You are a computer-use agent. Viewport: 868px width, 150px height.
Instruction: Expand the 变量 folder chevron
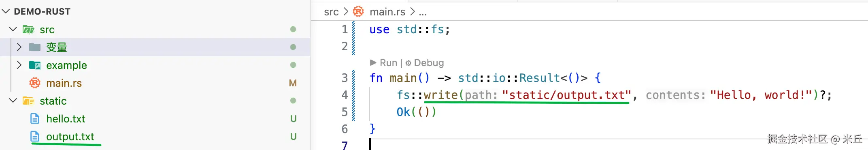(19, 47)
